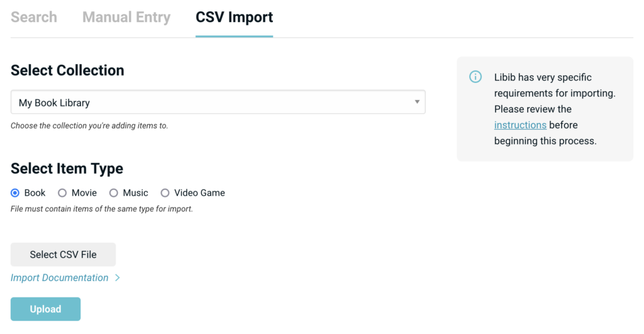Click the Video Game label text
This screenshot has height=334, width=644.
pos(199,193)
